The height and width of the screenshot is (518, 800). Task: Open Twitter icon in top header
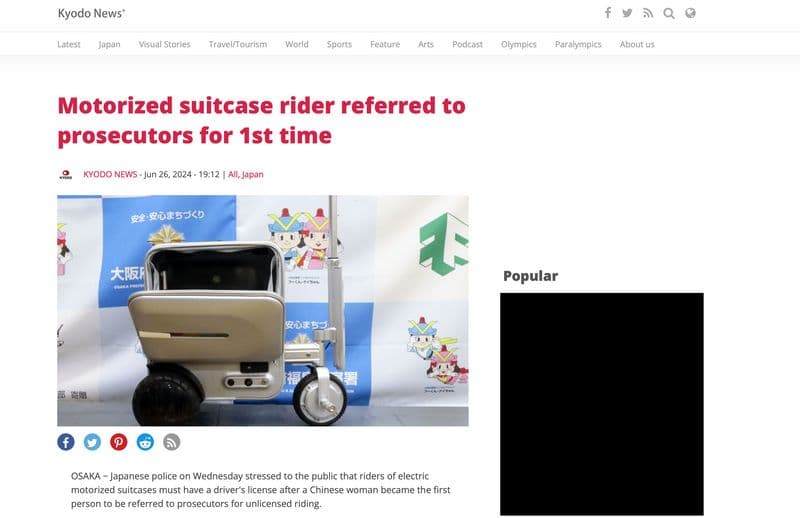[627, 13]
